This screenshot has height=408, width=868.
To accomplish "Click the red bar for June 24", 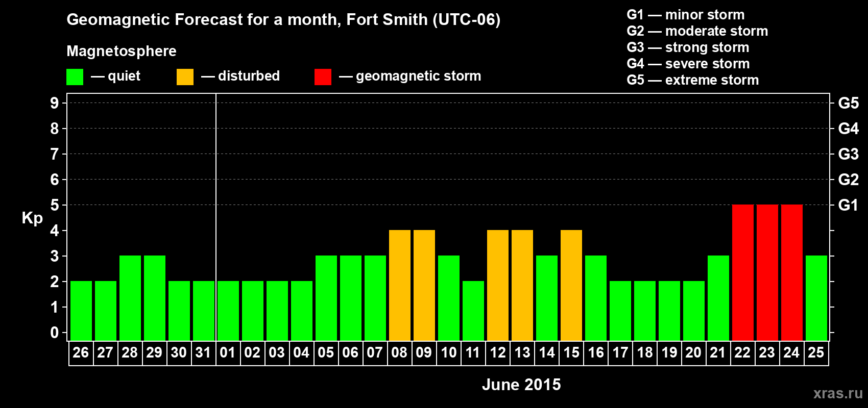I will pos(791,272).
